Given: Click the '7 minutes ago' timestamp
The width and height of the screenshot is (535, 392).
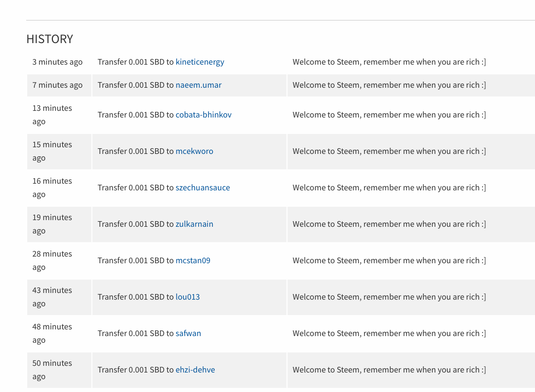Looking at the screenshot, I should 57,85.
